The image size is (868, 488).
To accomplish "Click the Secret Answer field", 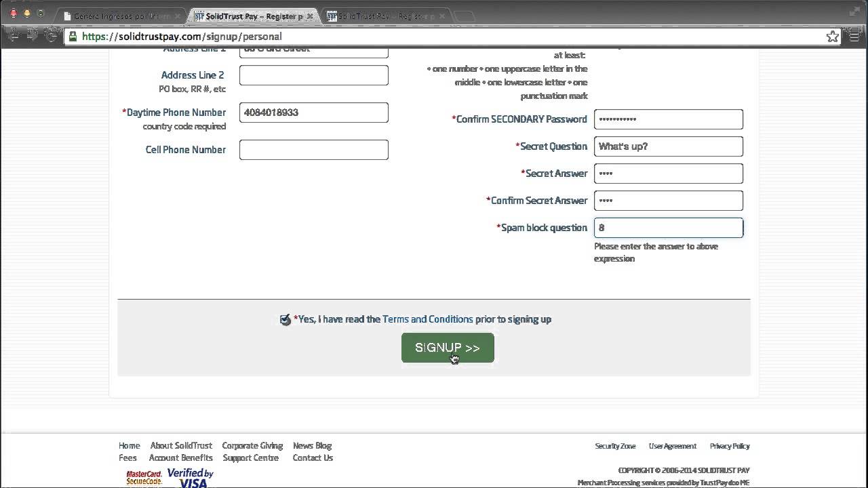I will [669, 174].
